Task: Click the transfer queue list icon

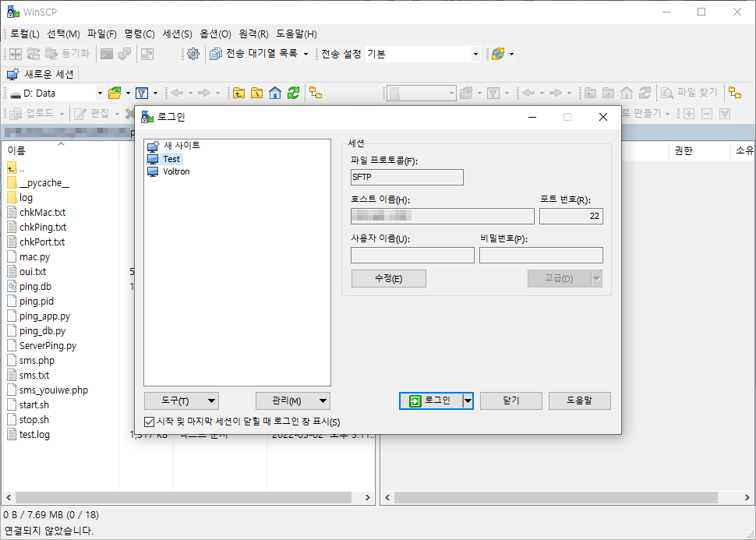Action: tap(216, 54)
